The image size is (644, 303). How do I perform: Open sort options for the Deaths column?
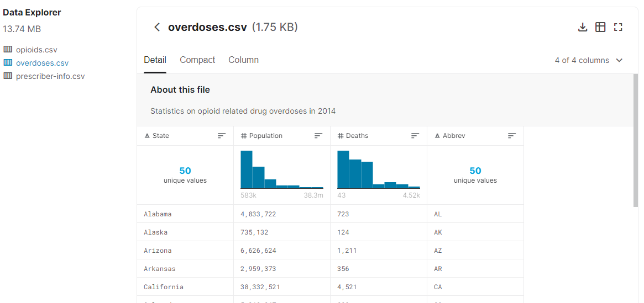(x=415, y=136)
